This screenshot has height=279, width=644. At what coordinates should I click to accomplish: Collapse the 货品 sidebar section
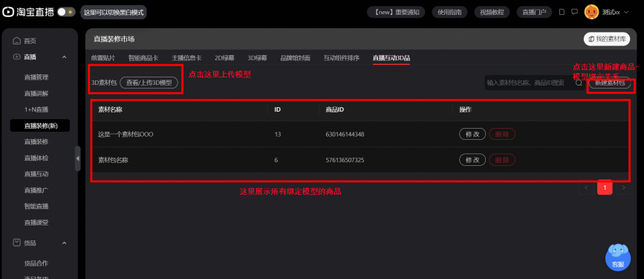point(64,243)
